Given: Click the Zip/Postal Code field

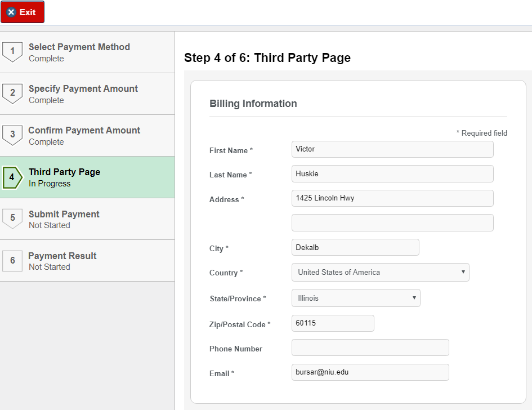Looking at the screenshot, I should click(332, 324).
